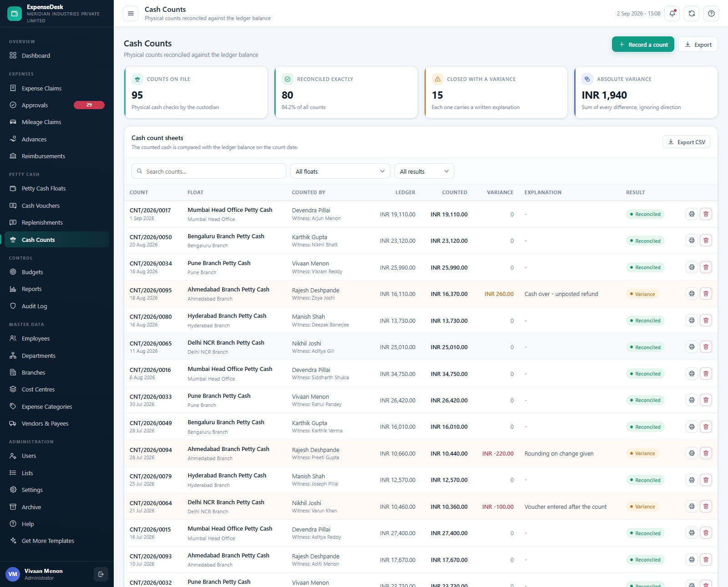This screenshot has width=728, height=587.
Task: Print count sheet CNT/2026/0017
Action: click(x=692, y=214)
